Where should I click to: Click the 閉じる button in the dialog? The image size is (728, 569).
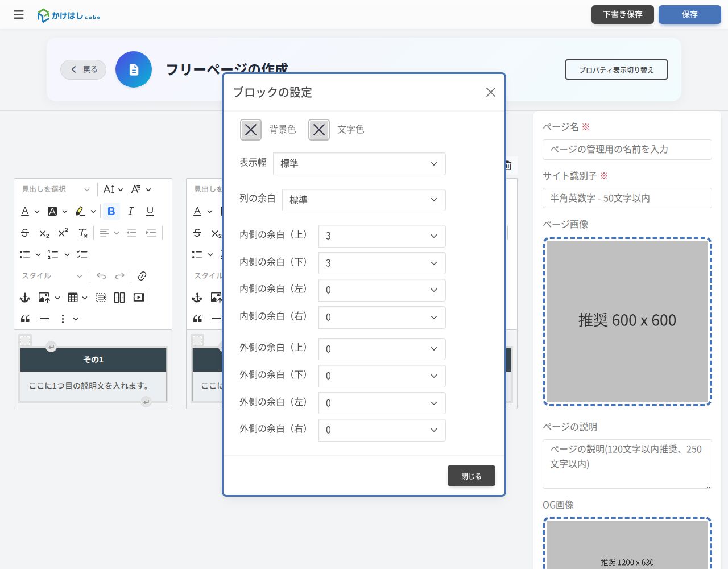pyautogui.click(x=471, y=476)
